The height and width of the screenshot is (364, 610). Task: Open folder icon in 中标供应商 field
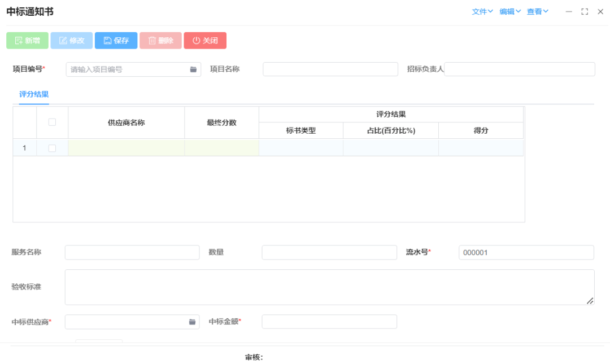192,322
